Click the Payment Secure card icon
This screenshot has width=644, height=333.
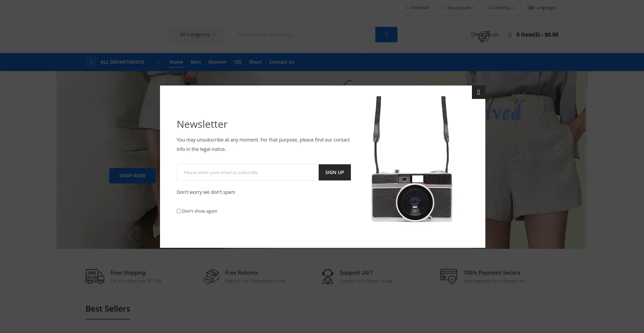coord(449,277)
